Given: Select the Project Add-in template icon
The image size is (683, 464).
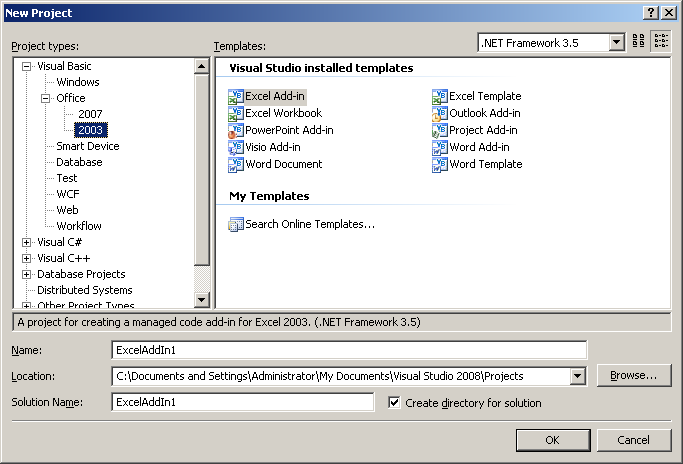Looking at the screenshot, I should [440, 130].
